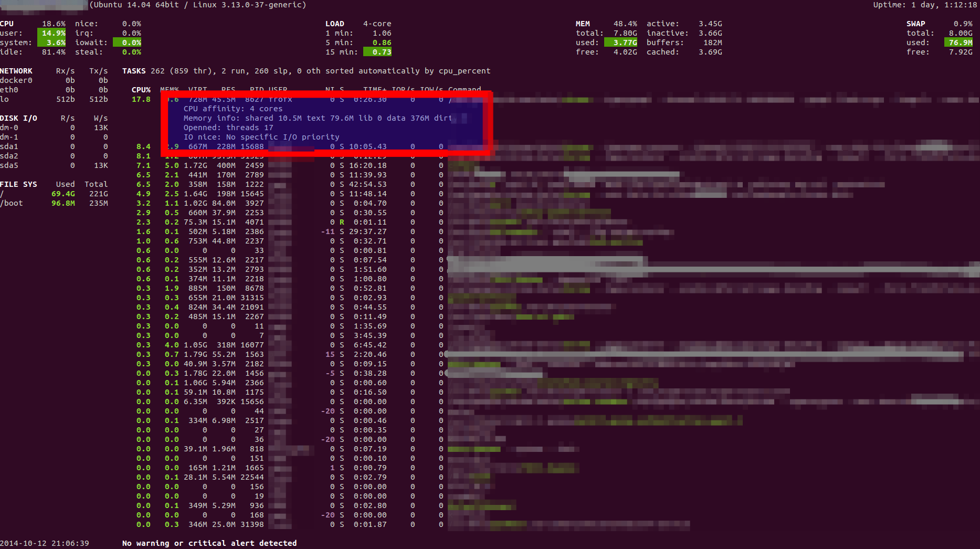980x549 pixels.
Task: Click the SWAP 0.9% value
Action: coord(963,24)
